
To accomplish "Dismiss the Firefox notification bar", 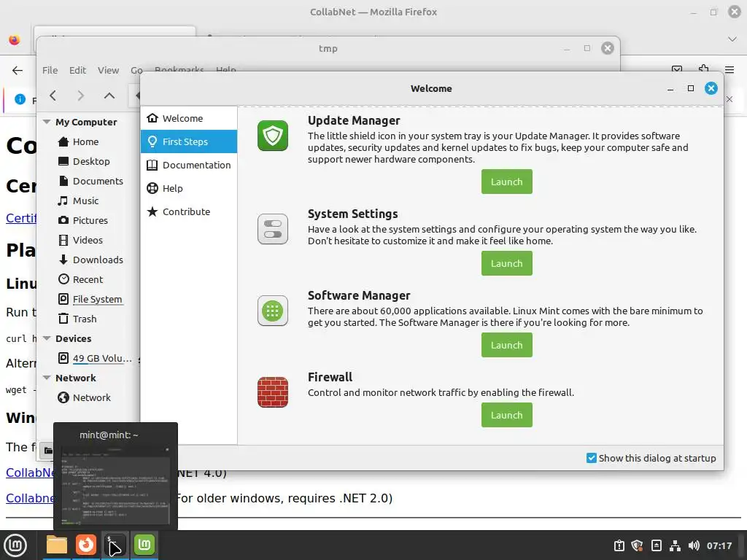I will coord(729,99).
